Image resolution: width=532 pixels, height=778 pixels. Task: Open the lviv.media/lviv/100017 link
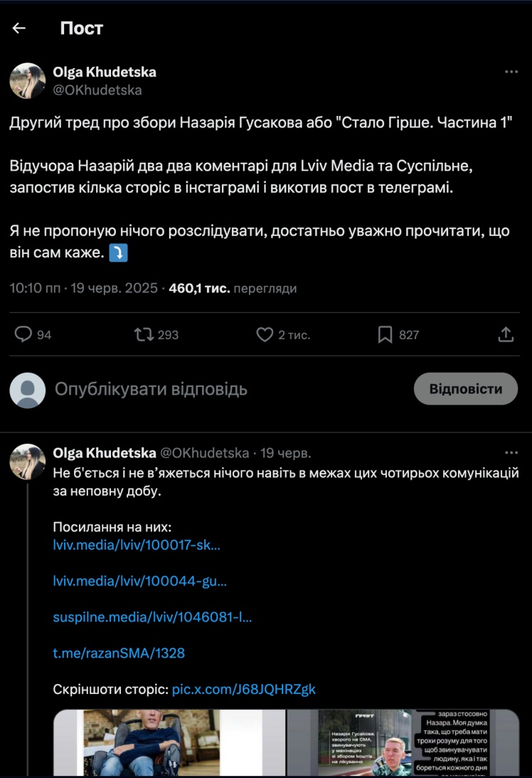pos(137,545)
